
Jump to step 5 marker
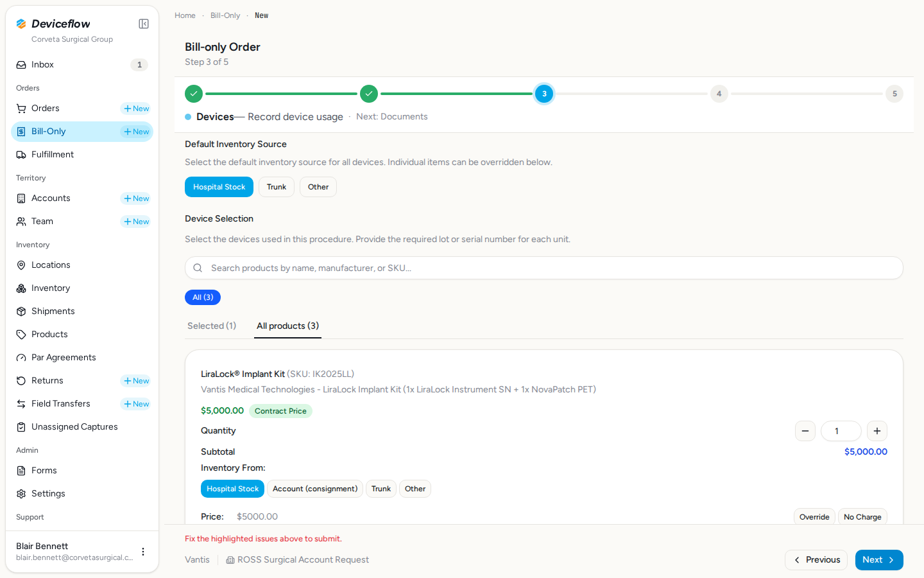pyautogui.click(x=894, y=94)
